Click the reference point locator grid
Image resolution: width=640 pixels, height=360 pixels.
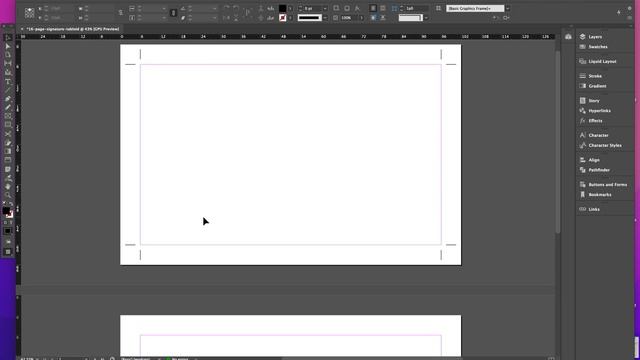coord(29,13)
